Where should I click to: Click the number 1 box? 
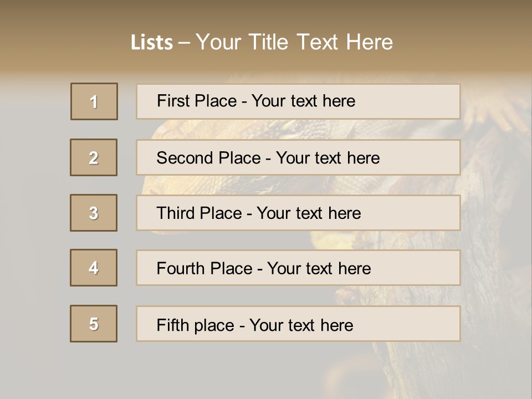94,101
